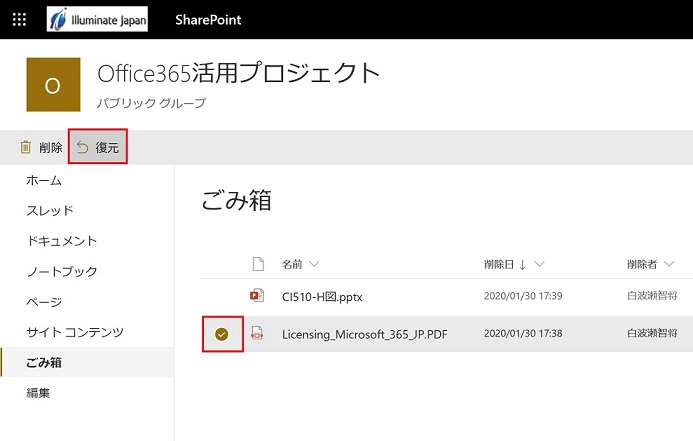Click the file type column header icon
The image size is (693, 441).
point(258,264)
